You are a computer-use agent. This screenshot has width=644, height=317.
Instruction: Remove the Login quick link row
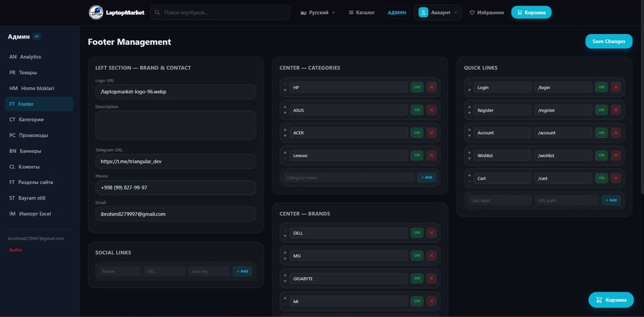pyautogui.click(x=616, y=87)
